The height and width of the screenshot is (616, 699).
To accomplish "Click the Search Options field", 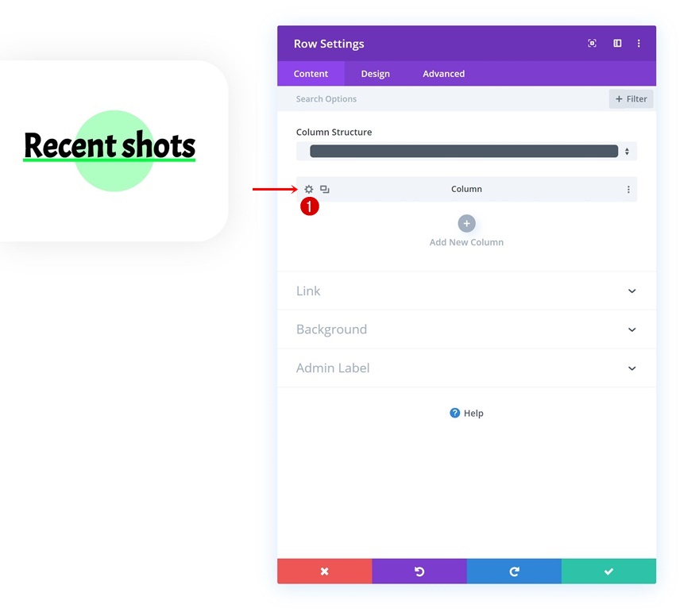I will pos(450,99).
